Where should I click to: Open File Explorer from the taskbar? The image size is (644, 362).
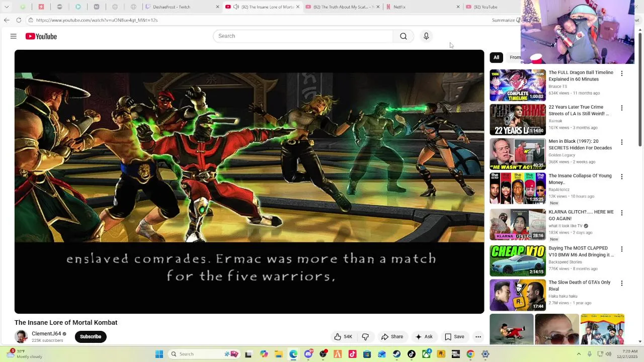[x=279, y=354]
